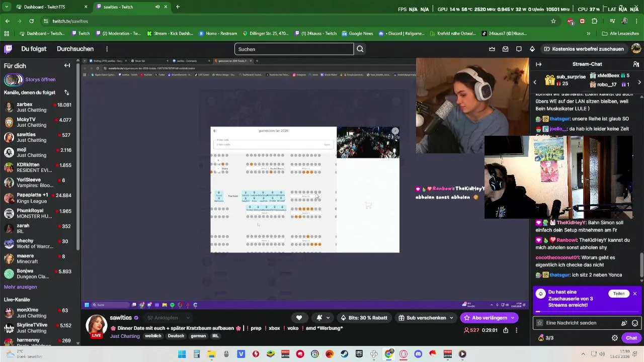Open Windows Start button in taskbar
This screenshot has height=362, width=644.
(x=182, y=354)
